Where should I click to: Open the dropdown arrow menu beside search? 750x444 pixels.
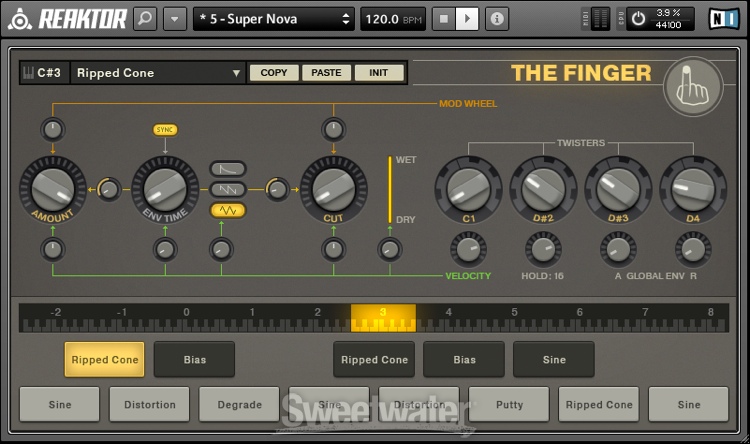175,19
